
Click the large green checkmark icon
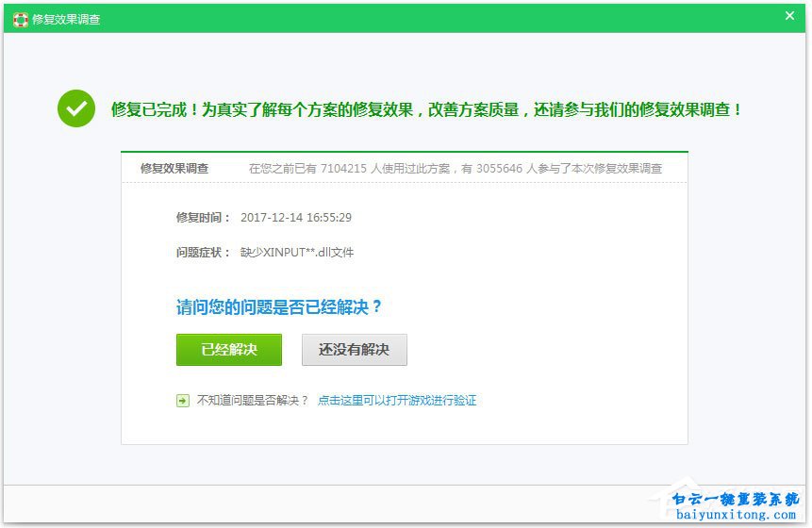(x=76, y=108)
